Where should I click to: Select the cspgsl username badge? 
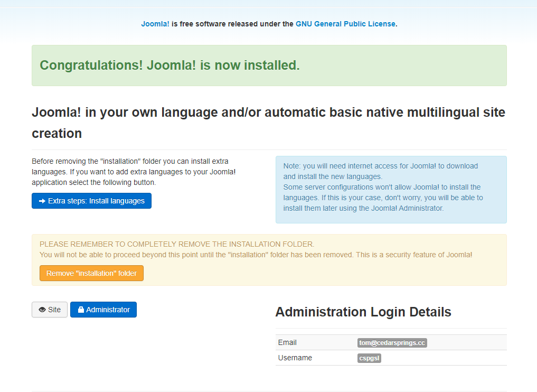point(369,358)
